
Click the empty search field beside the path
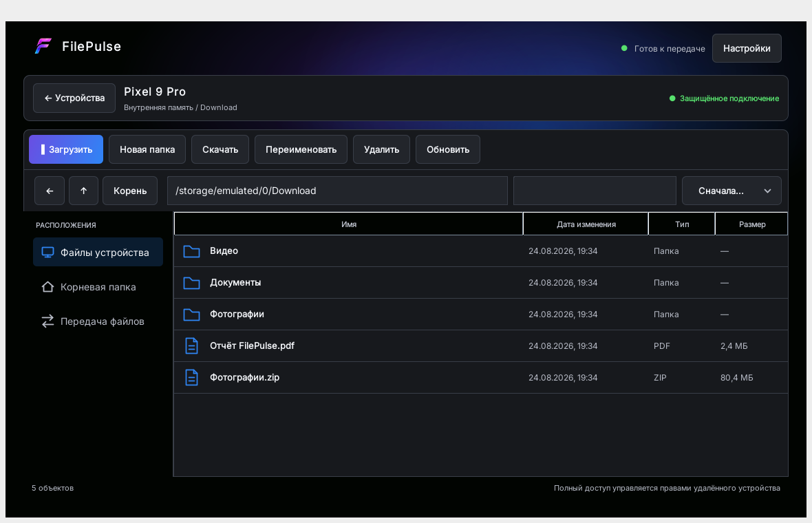pyautogui.click(x=595, y=191)
